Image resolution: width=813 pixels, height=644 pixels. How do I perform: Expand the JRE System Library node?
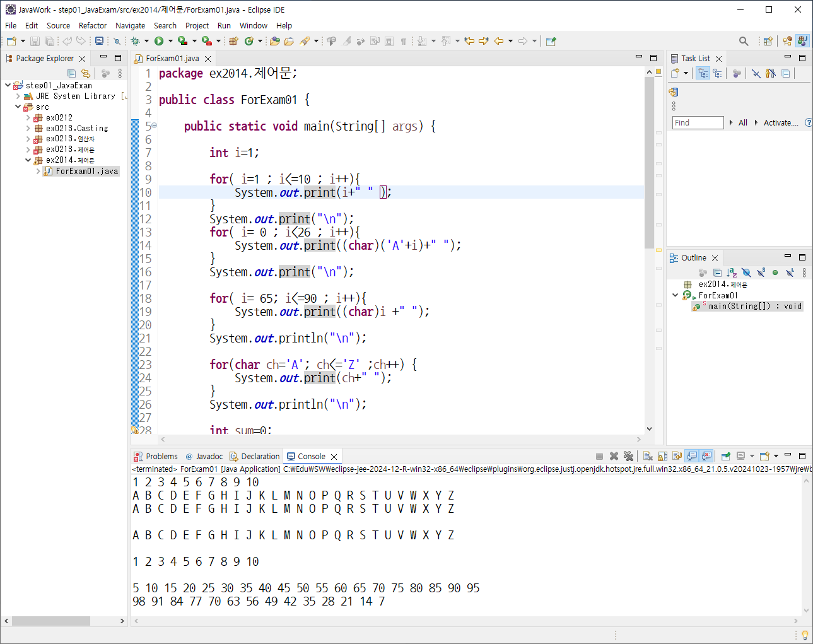point(18,97)
